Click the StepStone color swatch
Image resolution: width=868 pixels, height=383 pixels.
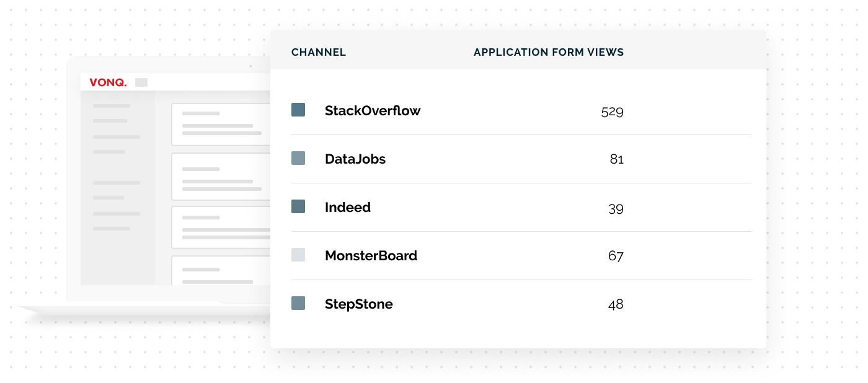tap(298, 304)
